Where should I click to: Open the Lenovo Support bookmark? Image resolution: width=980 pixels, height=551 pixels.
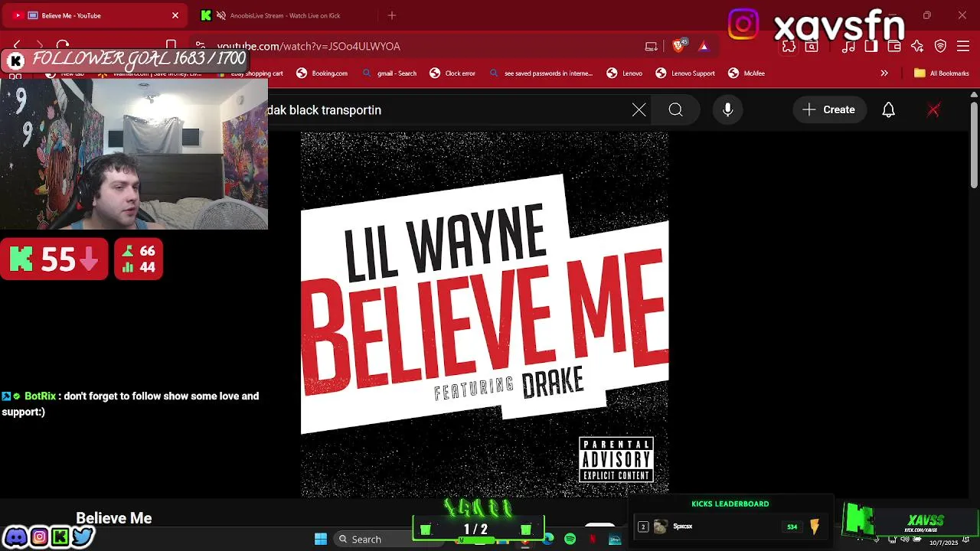685,73
